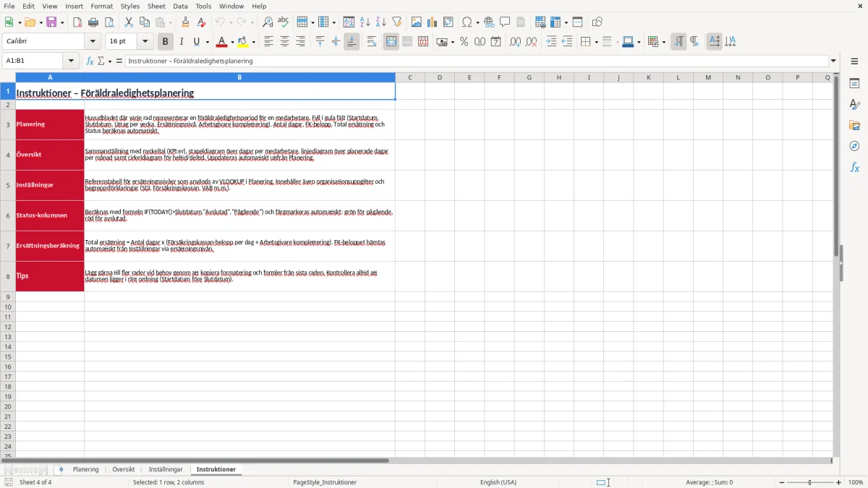Click the zoom in plus button
This screenshot has height=488, width=868.
[839, 482]
